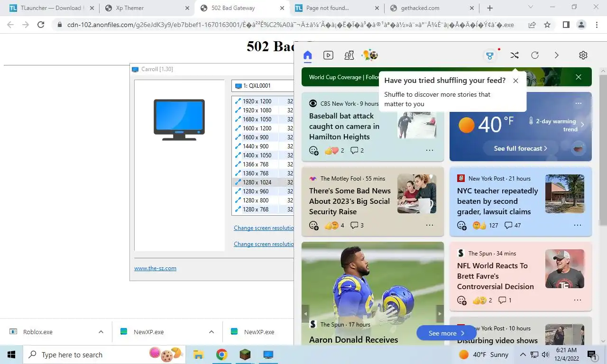Open the video Watch tab icon
The height and width of the screenshot is (364, 607).
328,55
